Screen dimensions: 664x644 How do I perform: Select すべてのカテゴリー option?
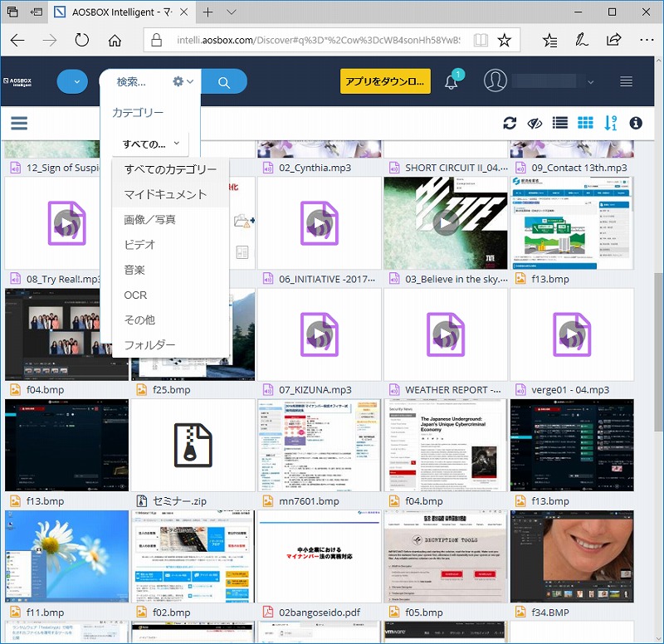(171, 169)
